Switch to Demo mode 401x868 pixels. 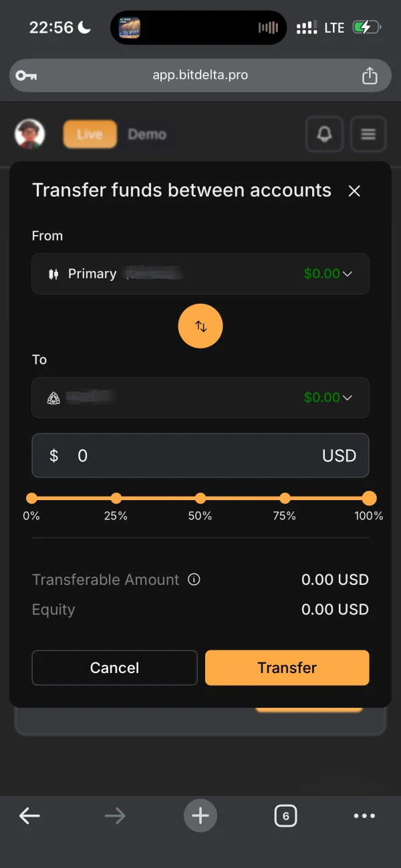(147, 134)
